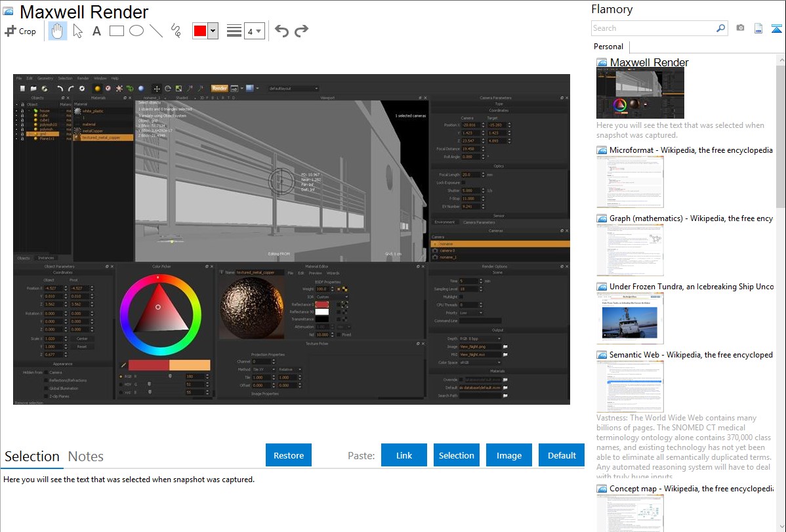
Task: Open the Graph (mathematics) snapshot thumbnail
Action: (630, 250)
